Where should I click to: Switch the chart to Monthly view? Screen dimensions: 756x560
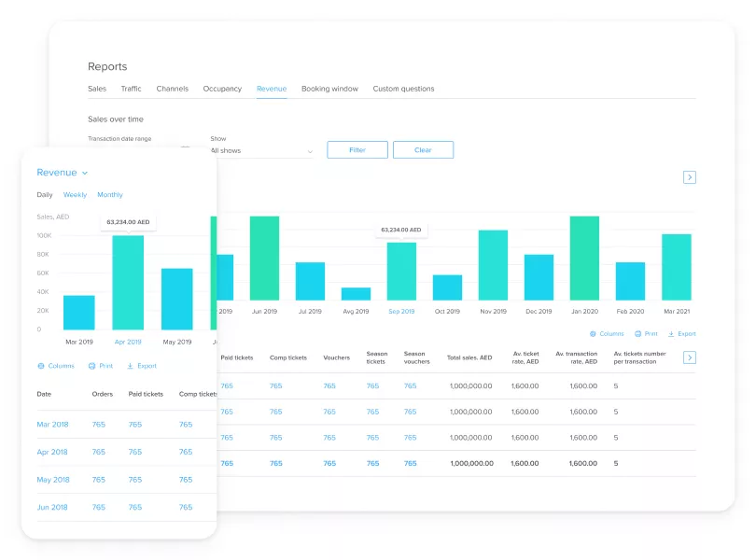pos(110,195)
